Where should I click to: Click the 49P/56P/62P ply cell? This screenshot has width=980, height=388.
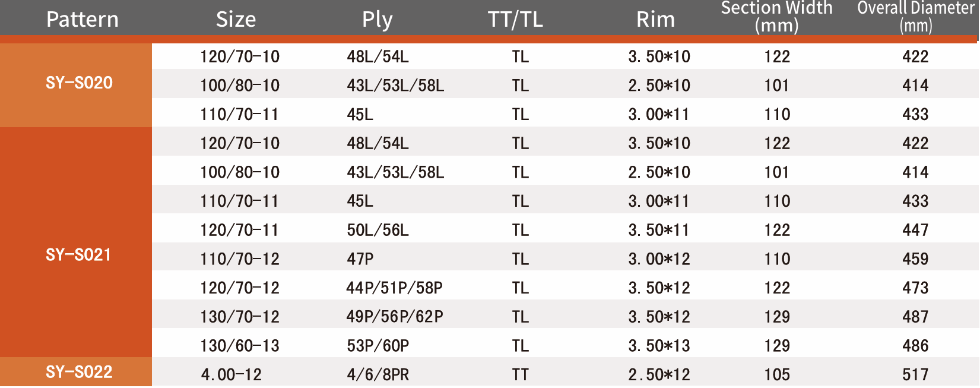pos(395,317)
